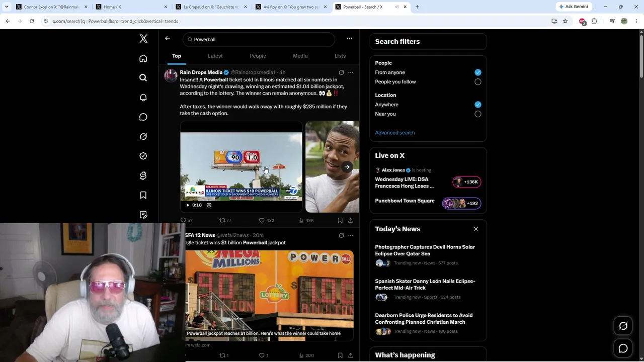Open the tab search dropdown arrow

click(7, 7)
